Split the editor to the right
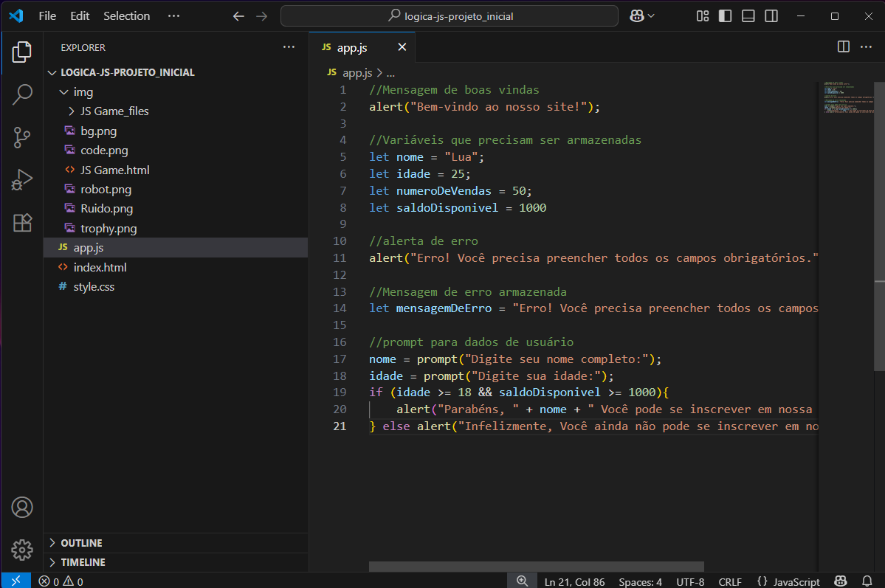The image size is (885, 588). tap(843, 46)
